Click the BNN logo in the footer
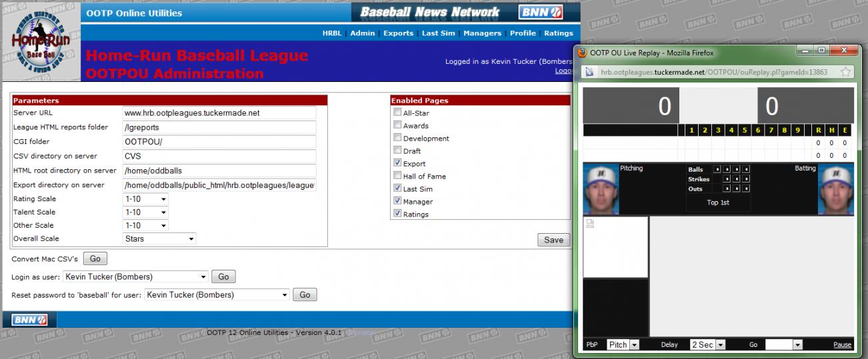The image size is (868, 359). tap(29, 320)
